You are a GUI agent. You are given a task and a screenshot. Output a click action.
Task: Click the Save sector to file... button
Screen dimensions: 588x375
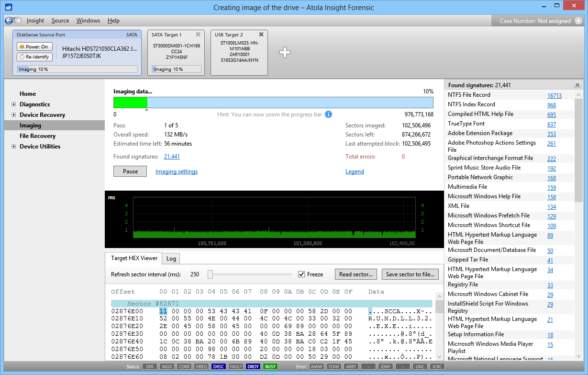(x=410, y=274)
